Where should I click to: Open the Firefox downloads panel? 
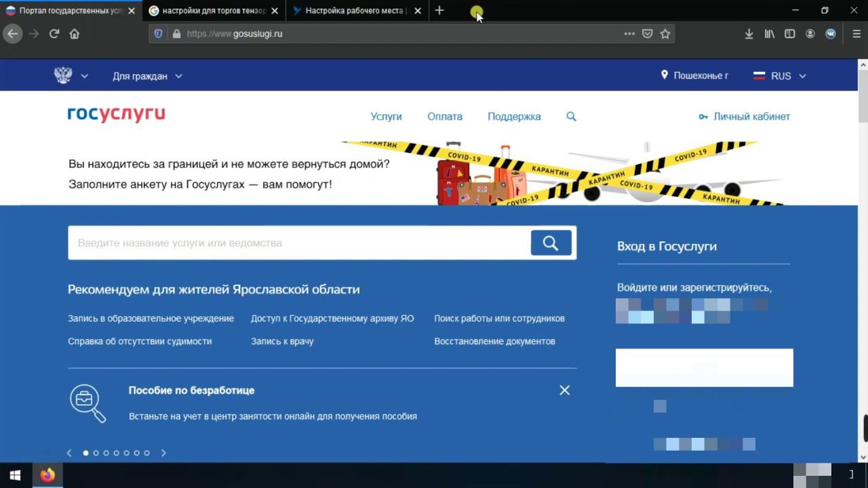[749, 34]
